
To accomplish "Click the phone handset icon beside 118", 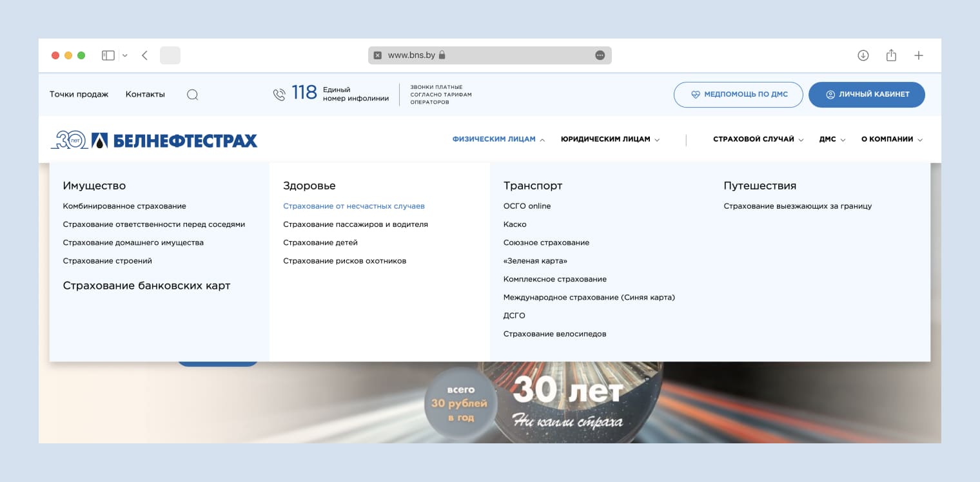I will tap(279, 95).
